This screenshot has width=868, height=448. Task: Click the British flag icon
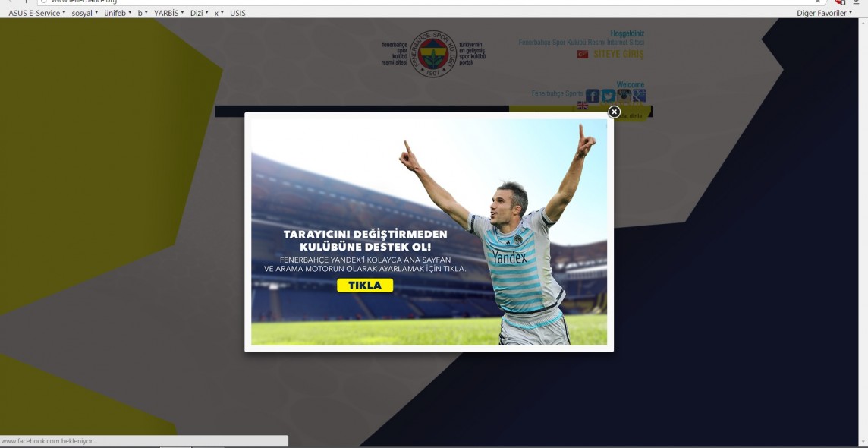click(583, 106)
